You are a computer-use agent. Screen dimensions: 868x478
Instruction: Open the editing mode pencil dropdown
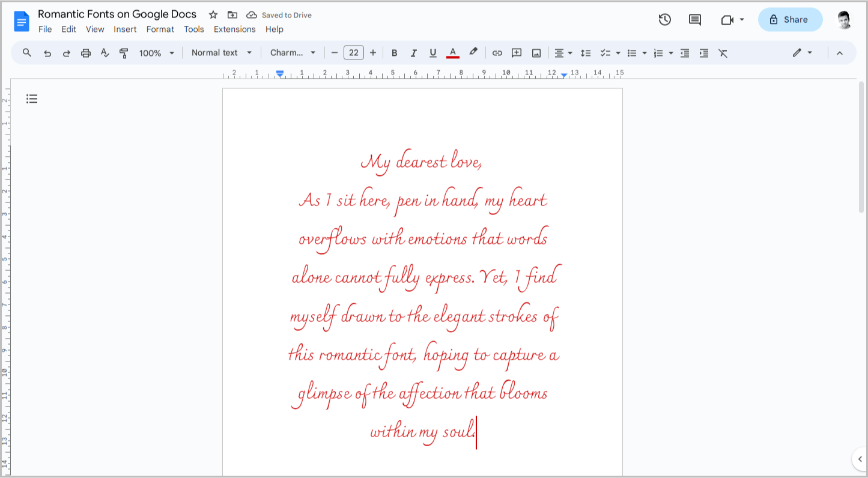[x=803, y=53]
